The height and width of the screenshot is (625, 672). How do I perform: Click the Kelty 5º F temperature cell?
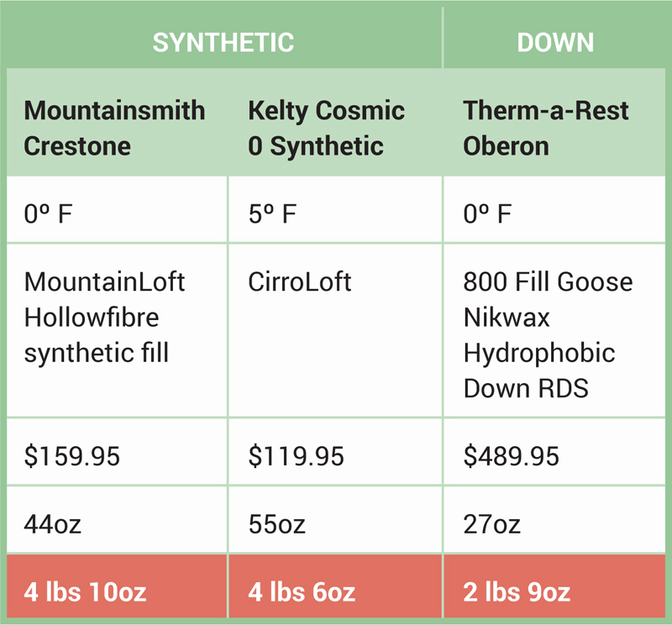(x=335, y=209)
